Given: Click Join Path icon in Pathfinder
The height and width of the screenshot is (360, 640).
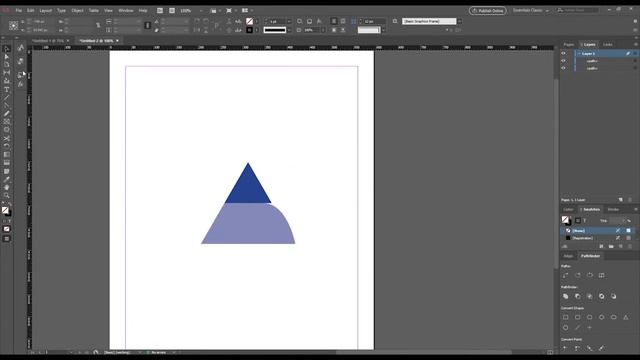Looking at the screenshot, I should point(566,276).
